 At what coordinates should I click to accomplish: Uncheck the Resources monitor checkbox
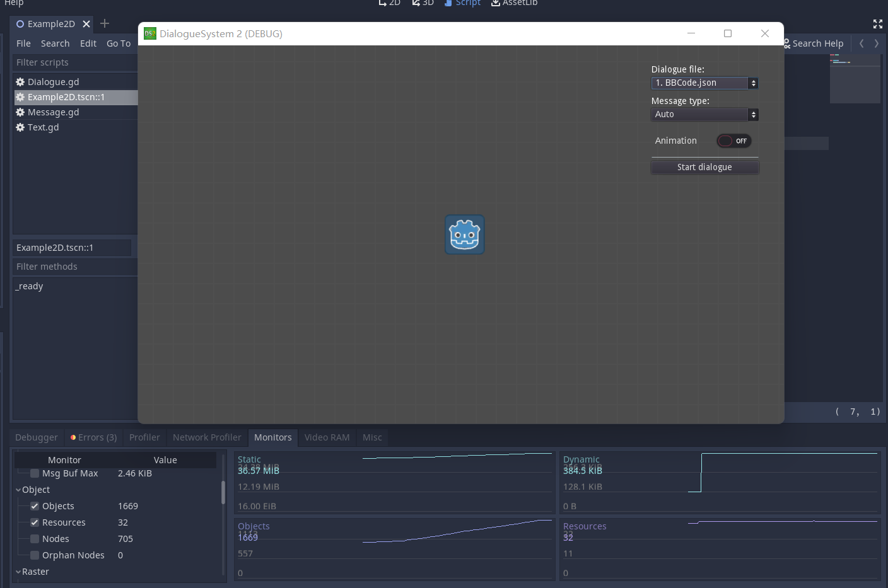pos(35,522)
